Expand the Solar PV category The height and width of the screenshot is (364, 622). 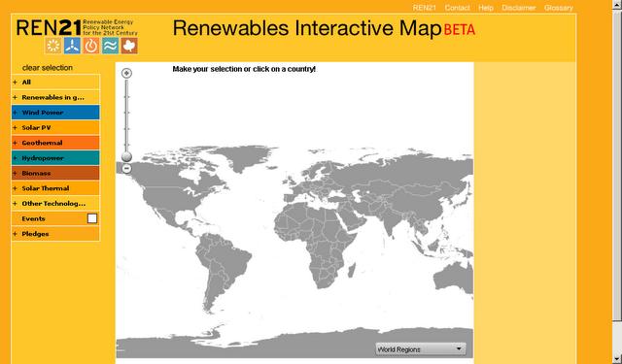click(16, 128)
